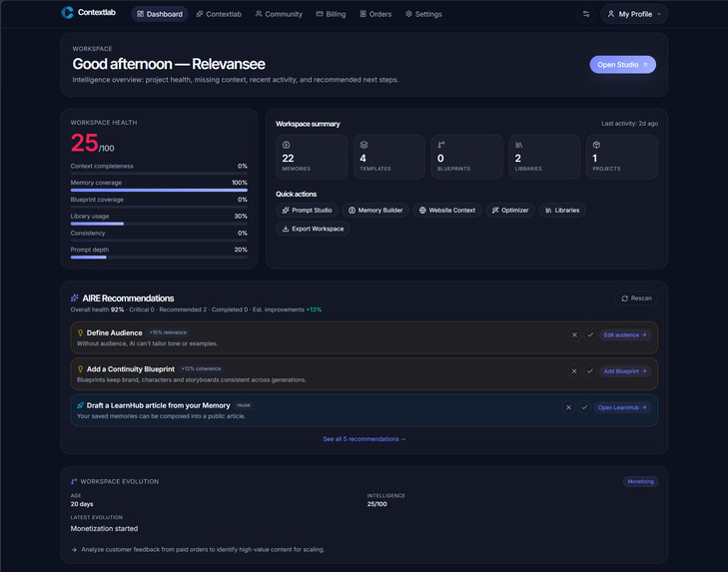Image resolution: width=728 pixels, height=572 pixels.
Task: Open the Templates summary card
Action: pos(389,157)
